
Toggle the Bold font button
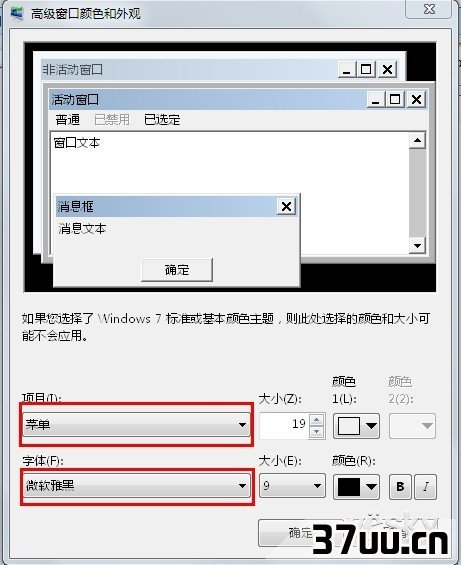[x=400, y=487]
